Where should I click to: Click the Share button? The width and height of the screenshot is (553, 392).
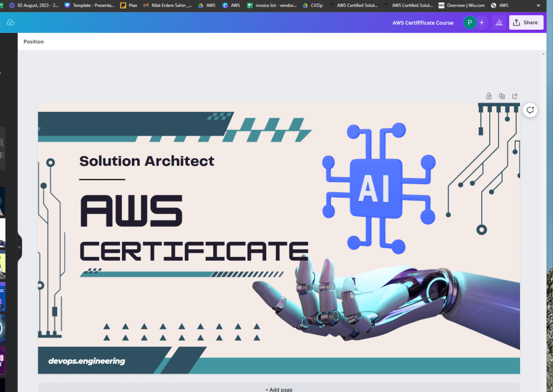(526, 23)
